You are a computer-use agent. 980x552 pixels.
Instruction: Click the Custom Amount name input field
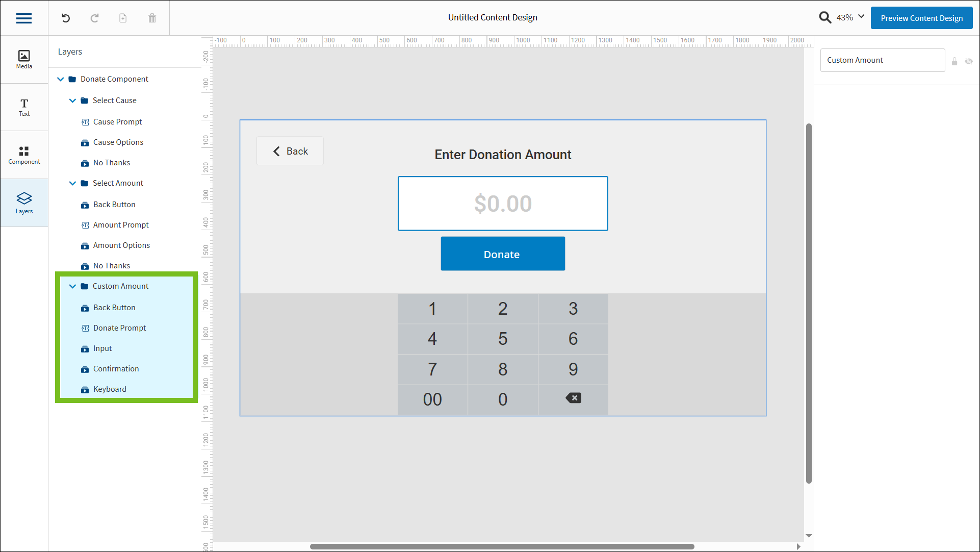[883, 60]
